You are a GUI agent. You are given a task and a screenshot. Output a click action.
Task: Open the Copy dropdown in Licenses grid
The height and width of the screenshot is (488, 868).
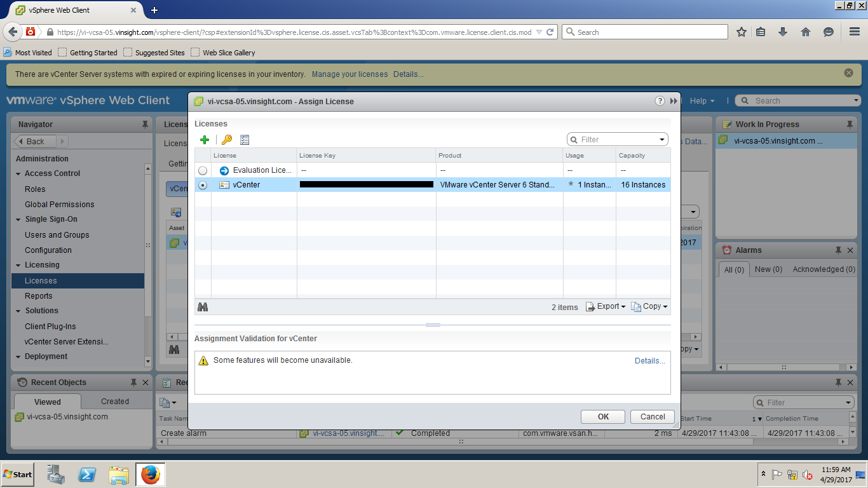pos(649,306)
